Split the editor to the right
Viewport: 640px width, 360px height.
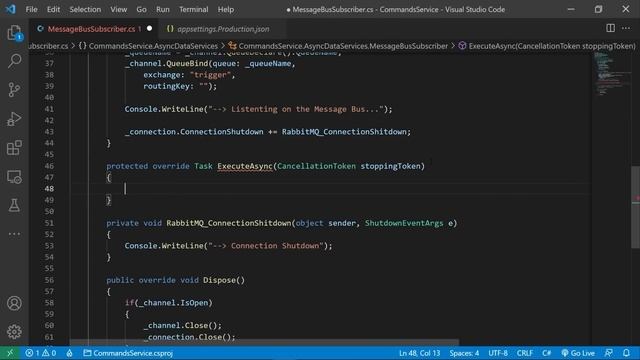pyautogui.click(x=610, y=28)
